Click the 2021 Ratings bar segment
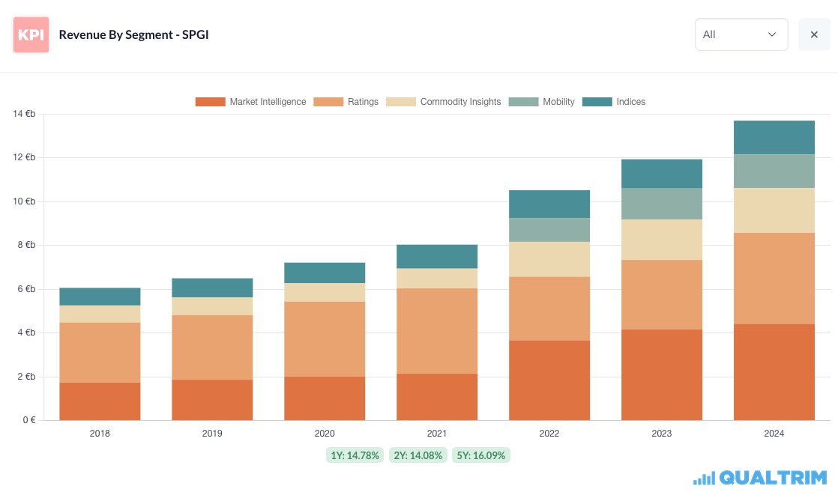 click(x=437, y=331)
